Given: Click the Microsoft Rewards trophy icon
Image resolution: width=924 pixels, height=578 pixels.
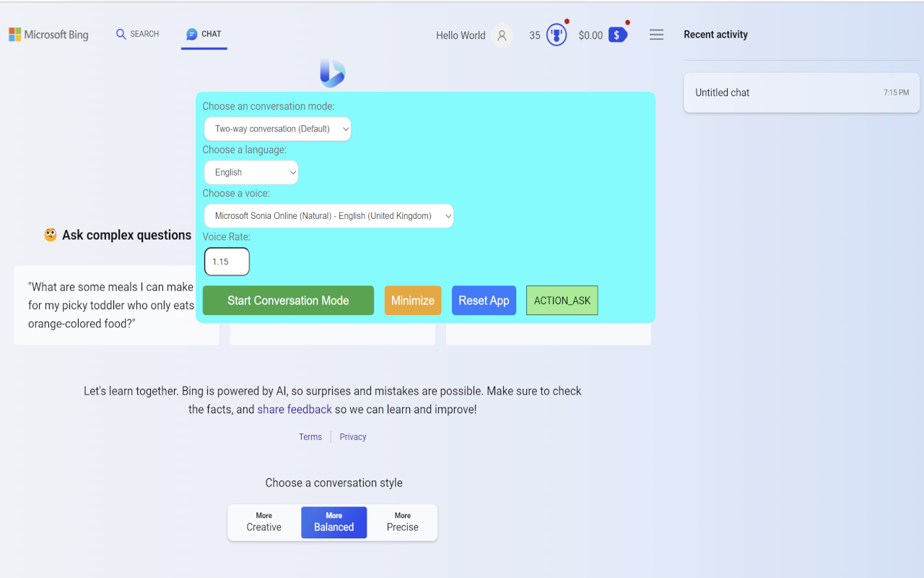Looking at the screenshot, I should (555, 34).
